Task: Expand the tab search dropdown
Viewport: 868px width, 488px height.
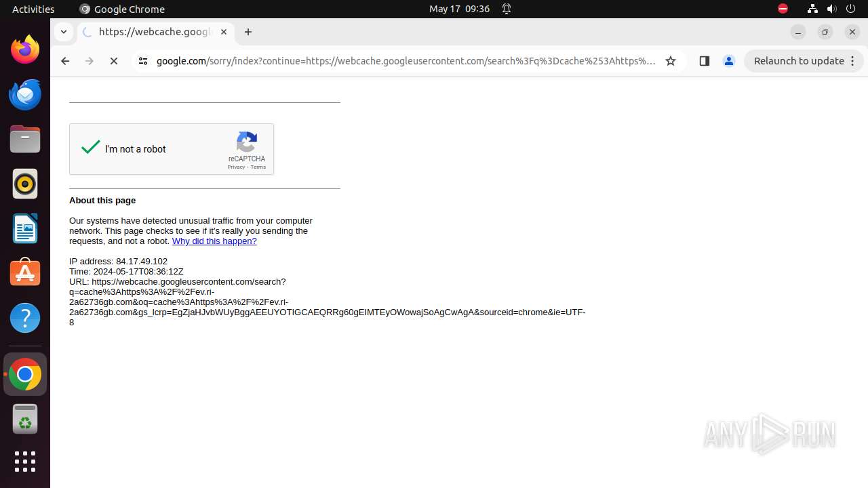Action: point(63,32)
